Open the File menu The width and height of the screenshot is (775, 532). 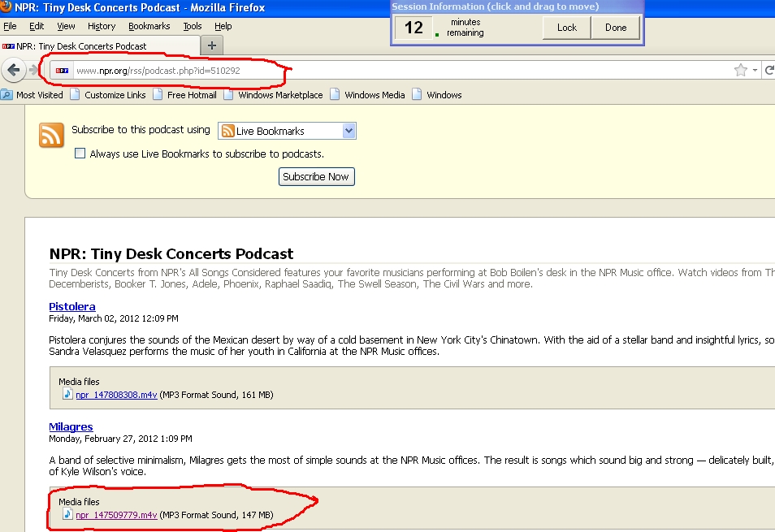[x=10, y=26]
